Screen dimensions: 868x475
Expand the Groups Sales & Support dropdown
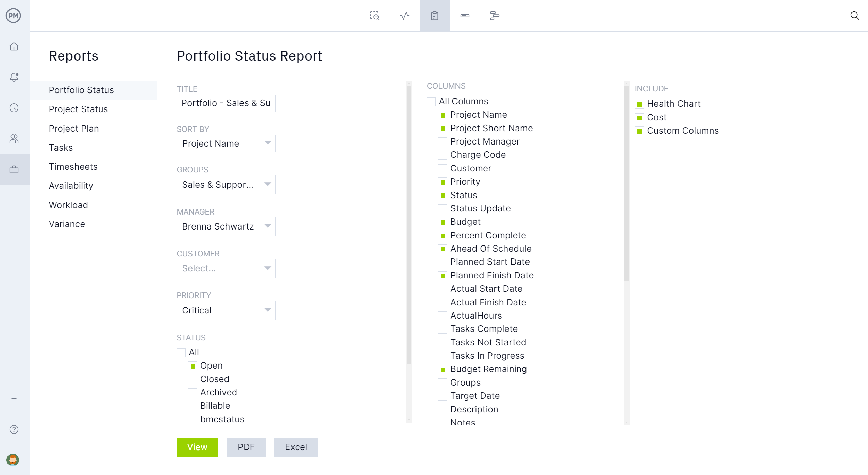point(267,184)
